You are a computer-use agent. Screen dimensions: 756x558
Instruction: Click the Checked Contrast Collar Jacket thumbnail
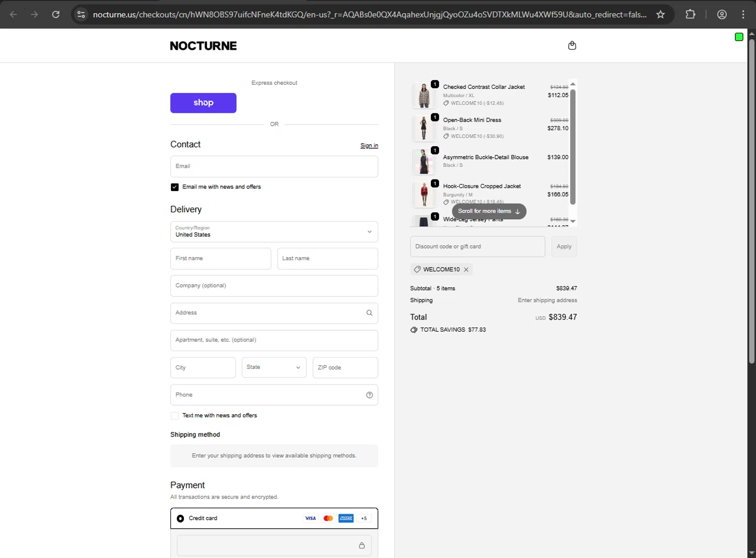[x=424, y=95]
